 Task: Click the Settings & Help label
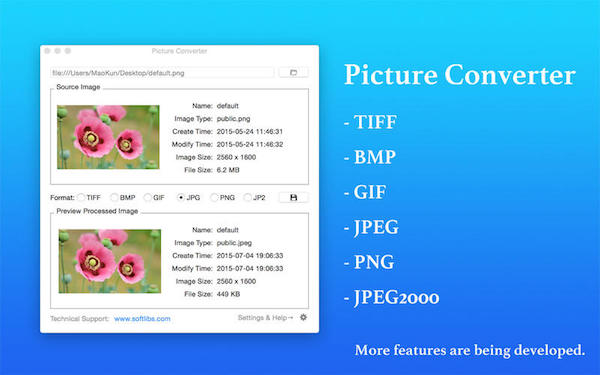(x=265, y=318)
